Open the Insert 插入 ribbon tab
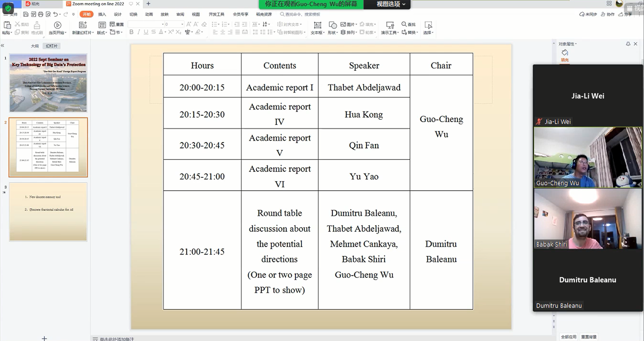This screenshot has width=644, height=341. [x=102, y=14]
